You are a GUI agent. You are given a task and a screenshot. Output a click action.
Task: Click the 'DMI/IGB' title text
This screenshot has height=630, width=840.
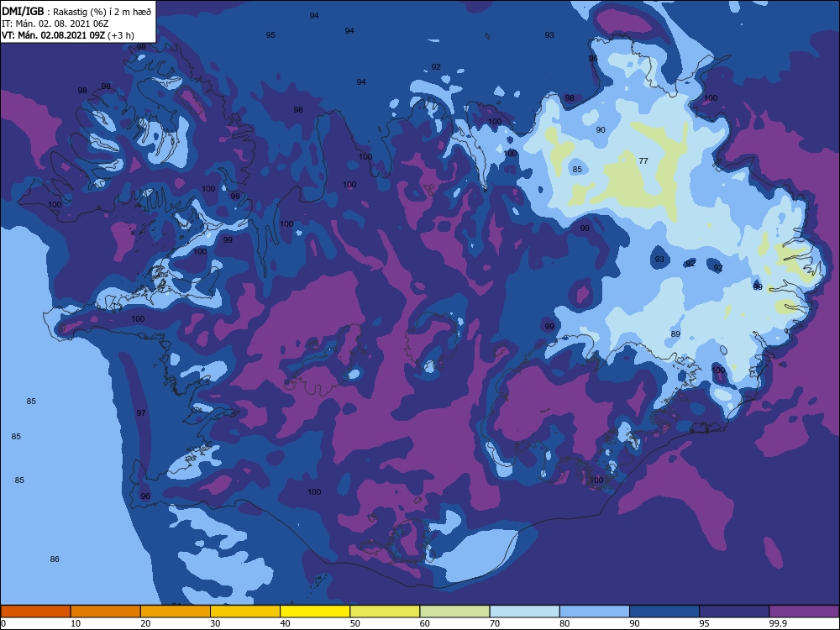[x=23, y=11]
